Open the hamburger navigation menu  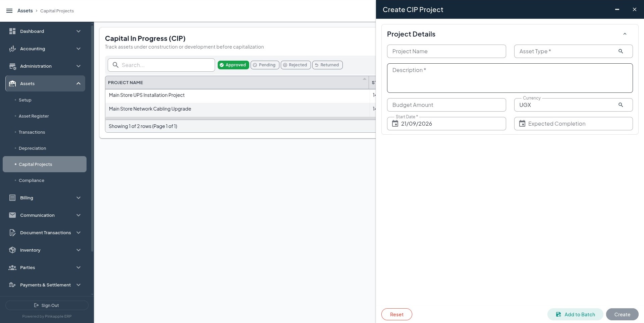point(9,11)
